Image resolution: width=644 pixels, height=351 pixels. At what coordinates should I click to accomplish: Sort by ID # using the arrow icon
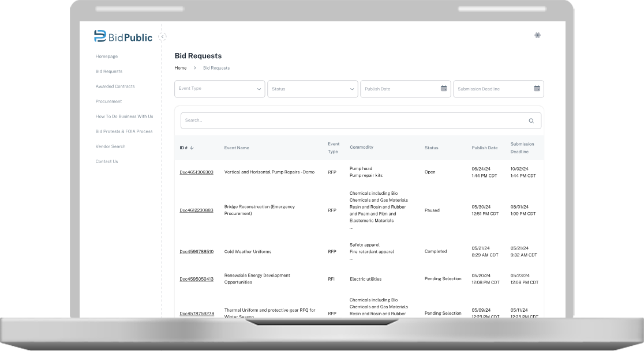pyautogui.click(x=192, y=148)
